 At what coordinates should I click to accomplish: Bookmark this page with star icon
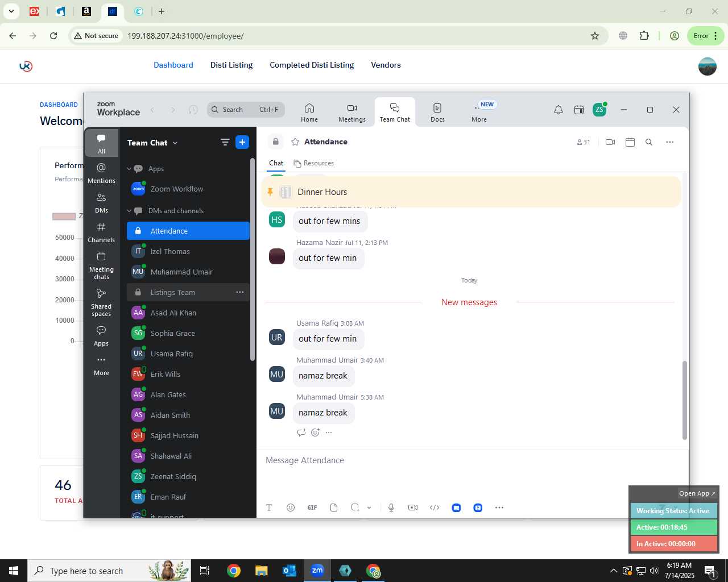[595, 36]
